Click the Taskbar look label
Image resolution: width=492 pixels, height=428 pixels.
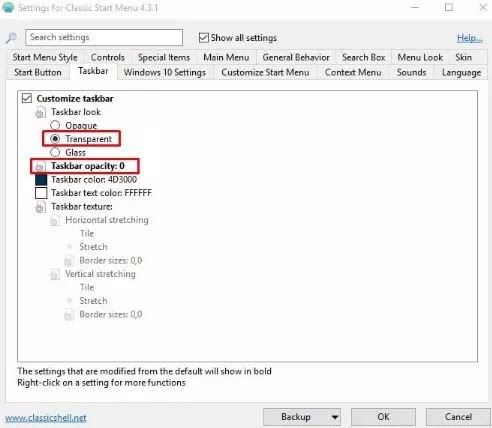(x=76, y=112)
